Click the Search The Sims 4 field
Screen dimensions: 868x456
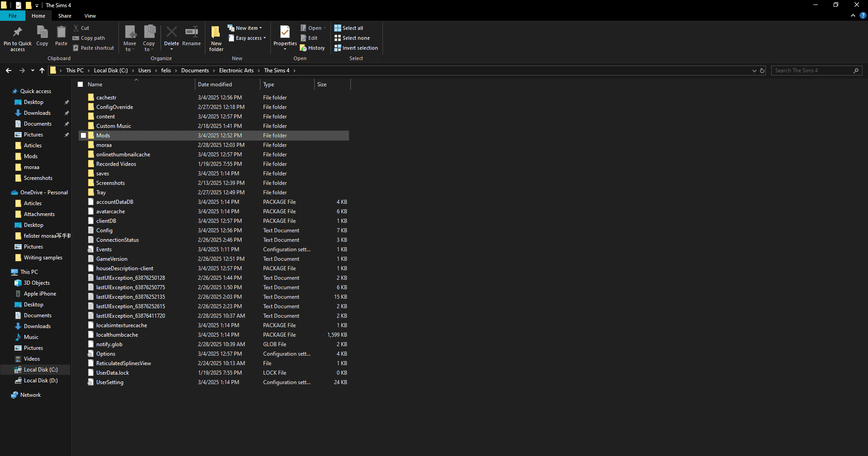click(x=812, y=71)
